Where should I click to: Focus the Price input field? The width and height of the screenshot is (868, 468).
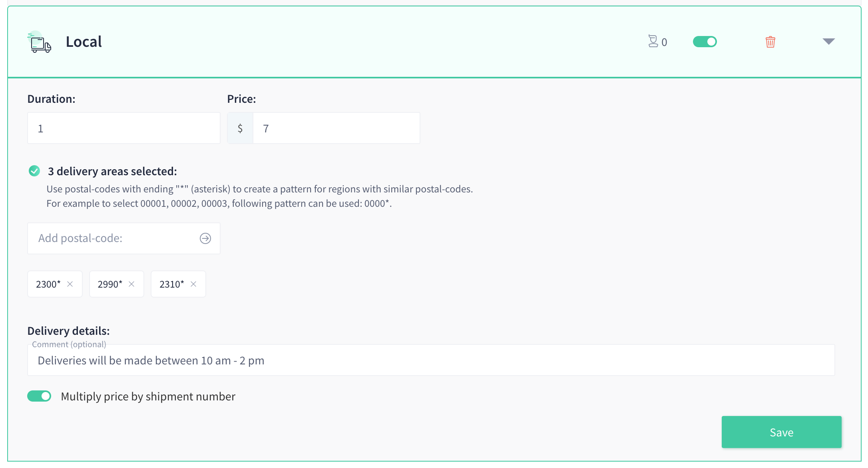(336, 128)
